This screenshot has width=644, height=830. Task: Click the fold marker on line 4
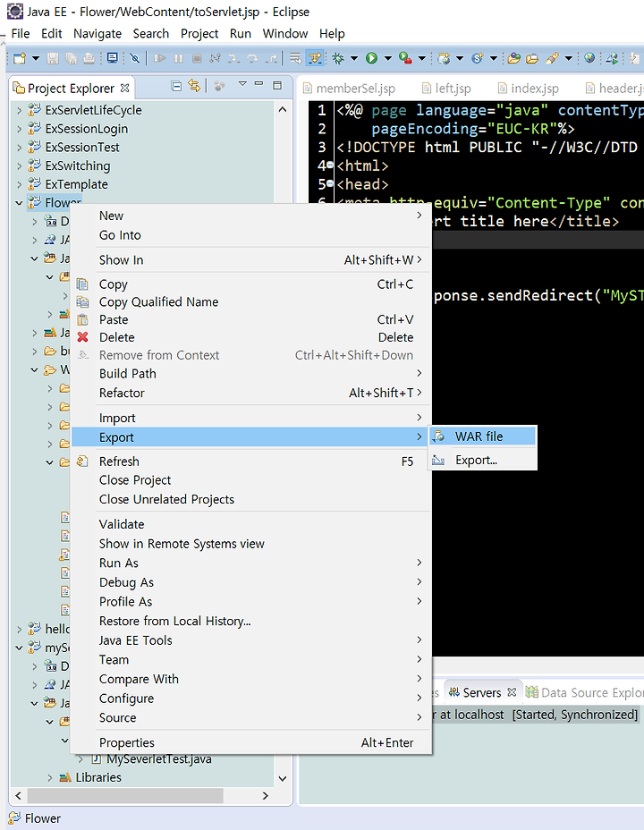click(x=331, y=165)
